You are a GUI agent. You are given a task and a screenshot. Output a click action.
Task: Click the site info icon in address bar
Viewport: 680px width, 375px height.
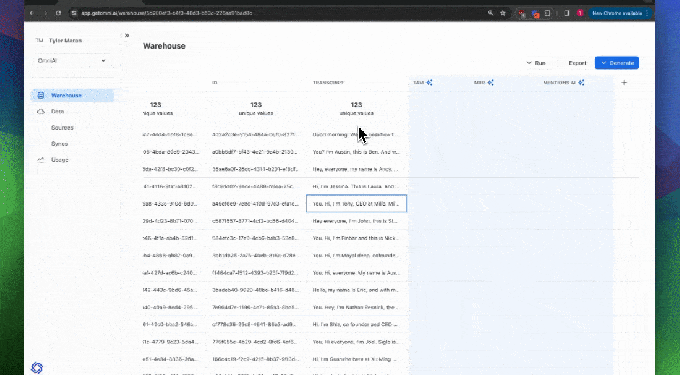[74, 13]
